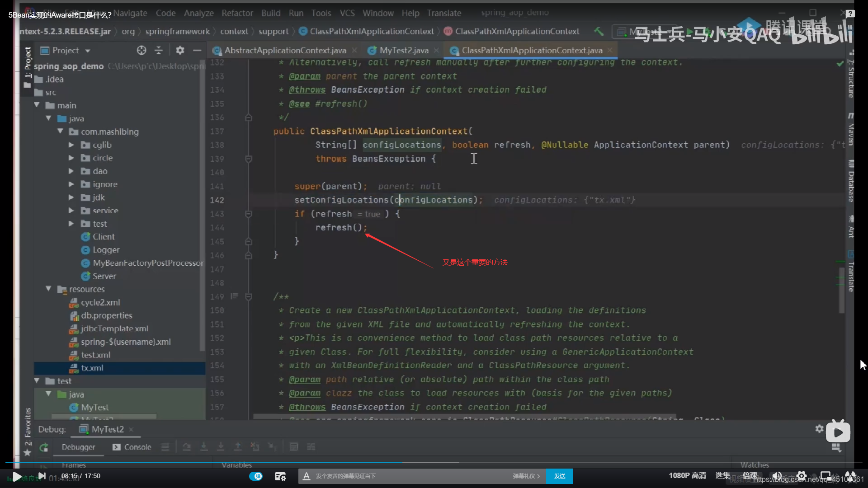Open the Database side panel
The width and height of the screenshot is (868, 488).
[x=851, y=182]
